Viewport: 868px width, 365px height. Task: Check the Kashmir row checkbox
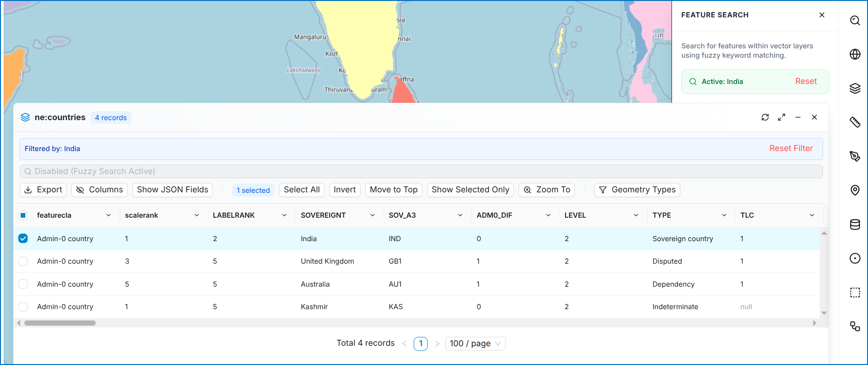tap(23, 307)
